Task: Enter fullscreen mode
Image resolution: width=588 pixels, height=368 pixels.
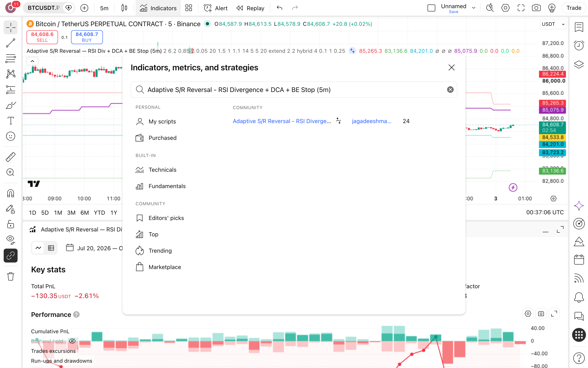Action: point(521,8)
